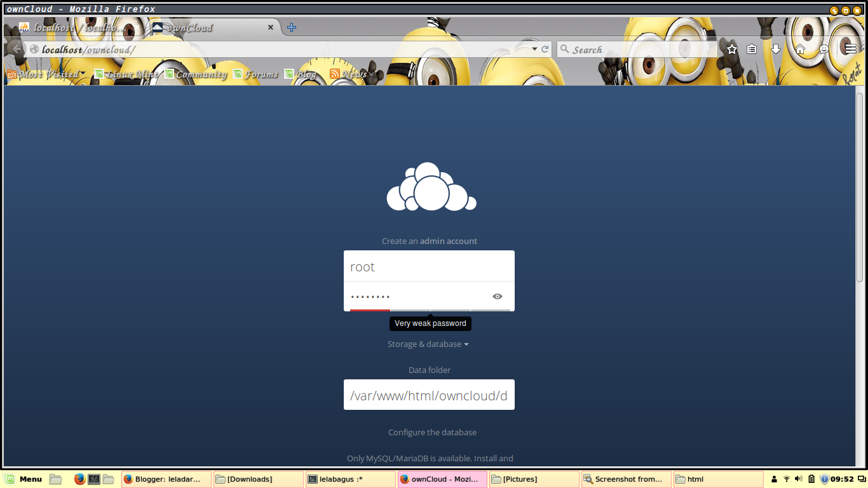
Task: Click the search magnifier icon in Search box
Action: click(565, 49)
